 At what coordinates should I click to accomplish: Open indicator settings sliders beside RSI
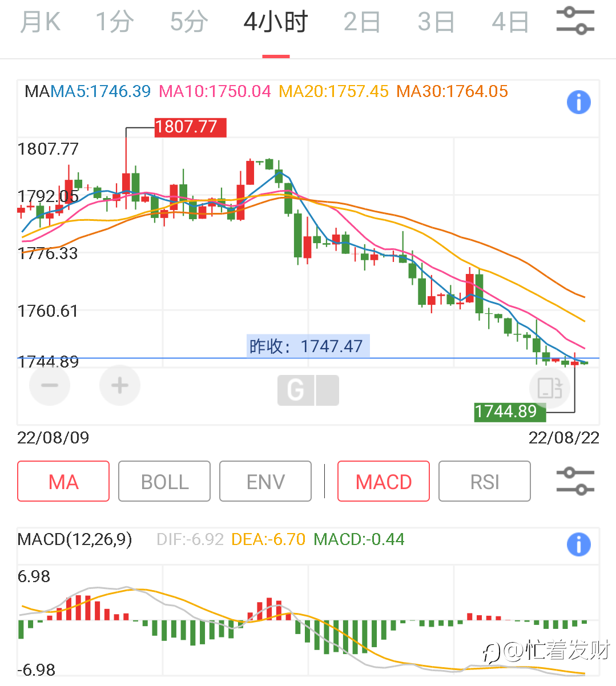575,481
